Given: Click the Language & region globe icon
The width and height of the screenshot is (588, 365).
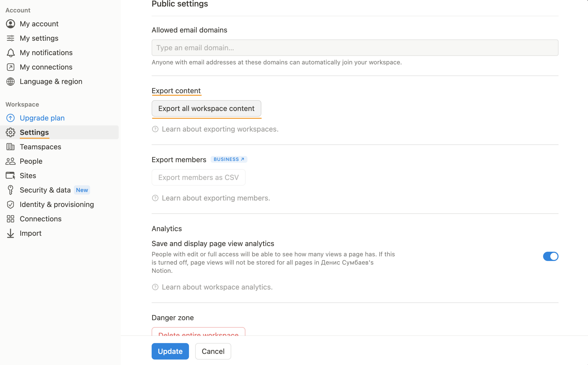Looking at the screenshot, I should click(x=11, y=81).
